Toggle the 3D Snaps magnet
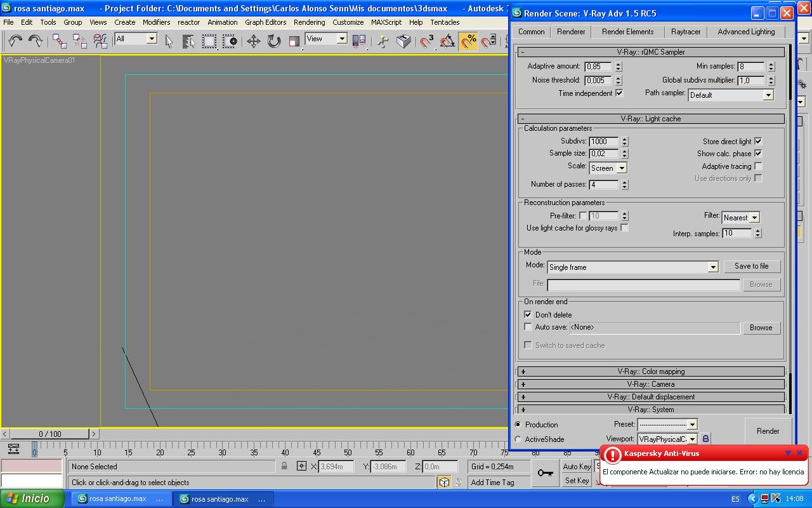This screenshot has height=508, width=812. [428, 41]
